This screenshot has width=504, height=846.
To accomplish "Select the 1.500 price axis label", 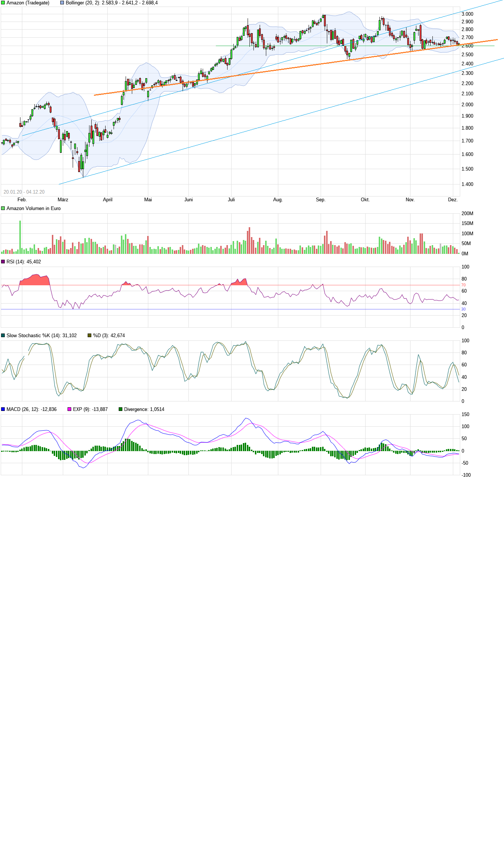I will [467, 169].
